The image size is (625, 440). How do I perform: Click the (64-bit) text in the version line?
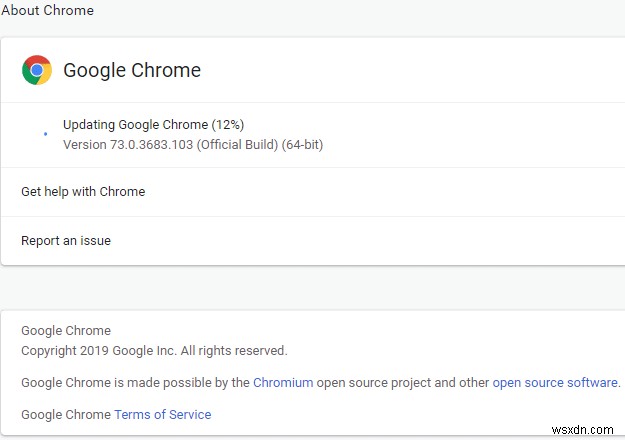tap(303, 144)
